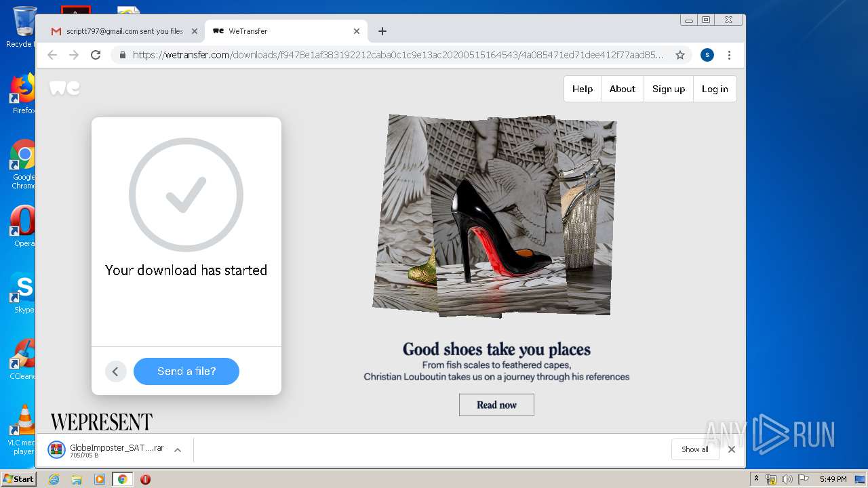Click Chrome taskbar button
Viewport: 868px width, 488px height.
click(122, 479)
